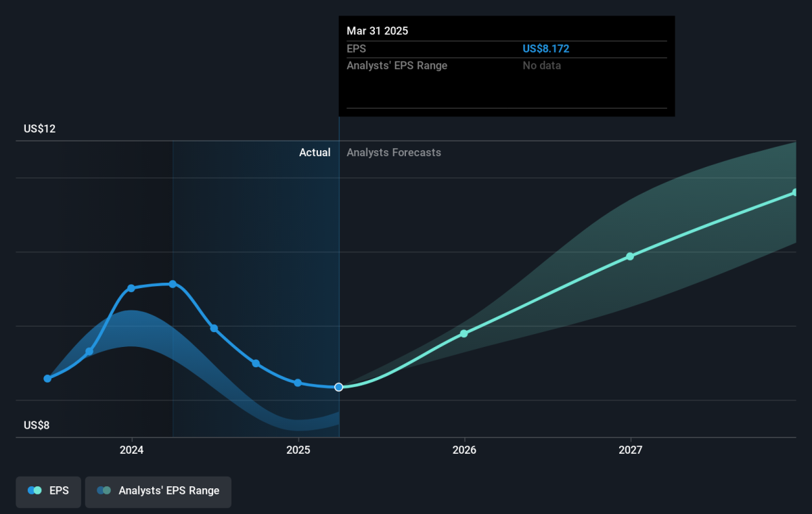Click the Analysts' EPS Range legend dots icon
The image size is (812, 514).
[104, 491]
